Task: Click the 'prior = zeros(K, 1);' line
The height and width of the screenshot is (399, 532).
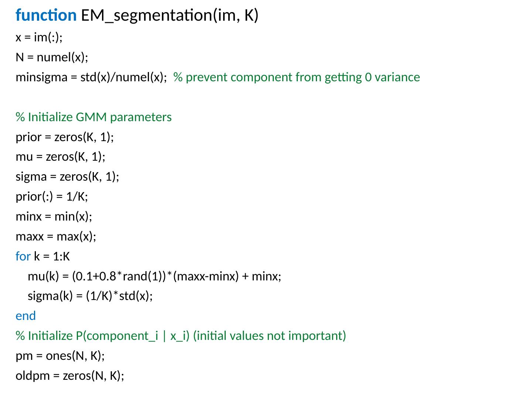Action: click(x=65, y=137)
